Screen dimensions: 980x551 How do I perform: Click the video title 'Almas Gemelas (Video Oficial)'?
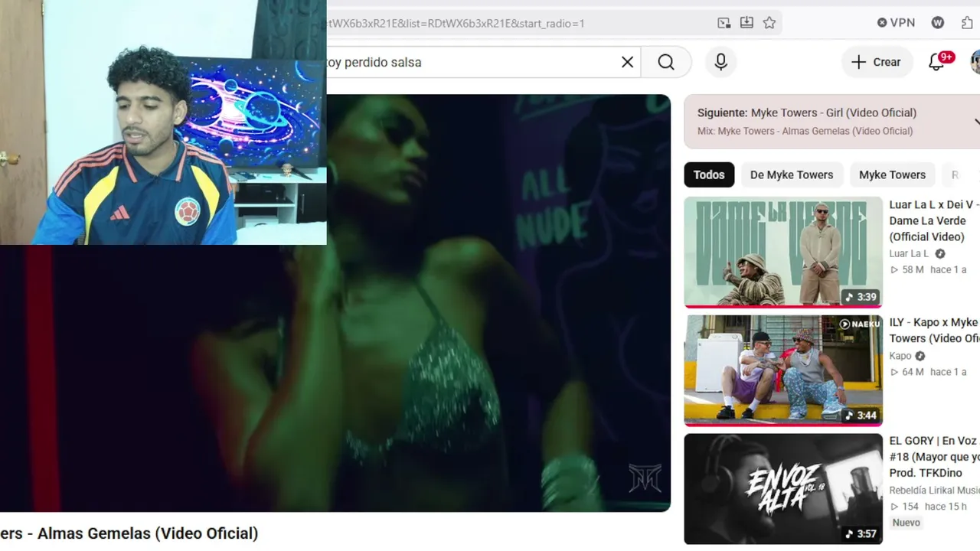(148, 533)
